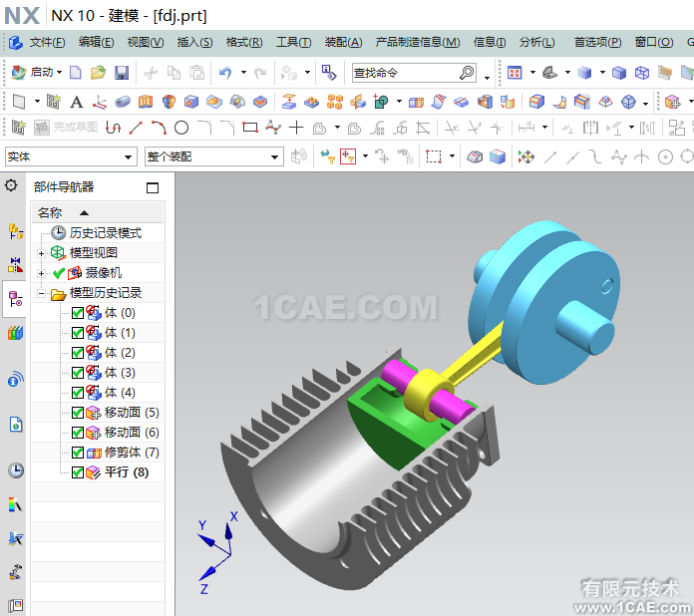The width and height of the screenshot is (694, 616).
Task: Open the 启动 dropdown arrow
Action: point(59,72)
